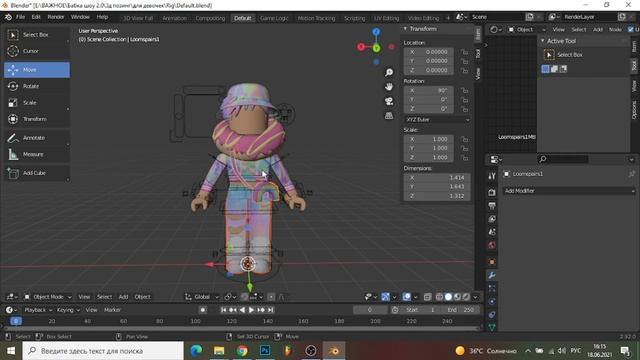640x360 pixels.
Task: Toggle X-ray mode in viewport header
Action: [427, 297]
